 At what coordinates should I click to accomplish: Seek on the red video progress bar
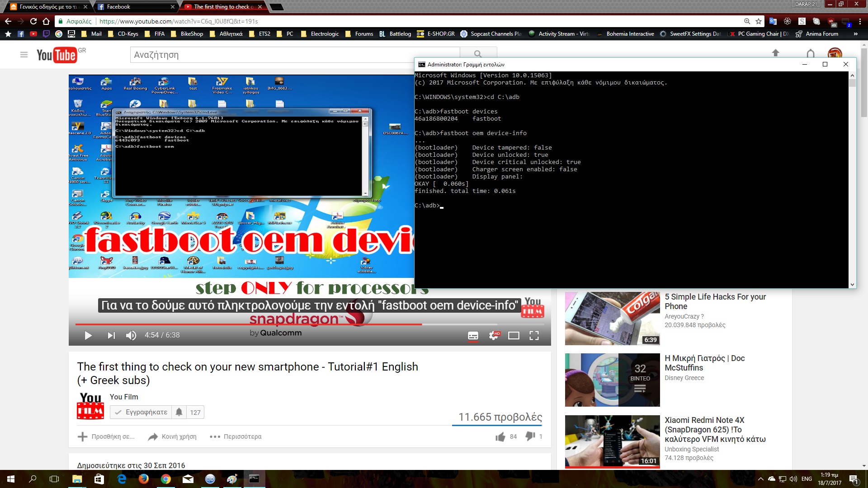point(249,324)
